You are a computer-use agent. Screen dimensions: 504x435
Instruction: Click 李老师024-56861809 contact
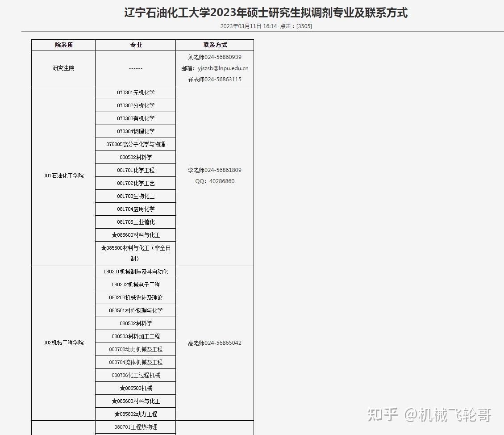point(215,170)
